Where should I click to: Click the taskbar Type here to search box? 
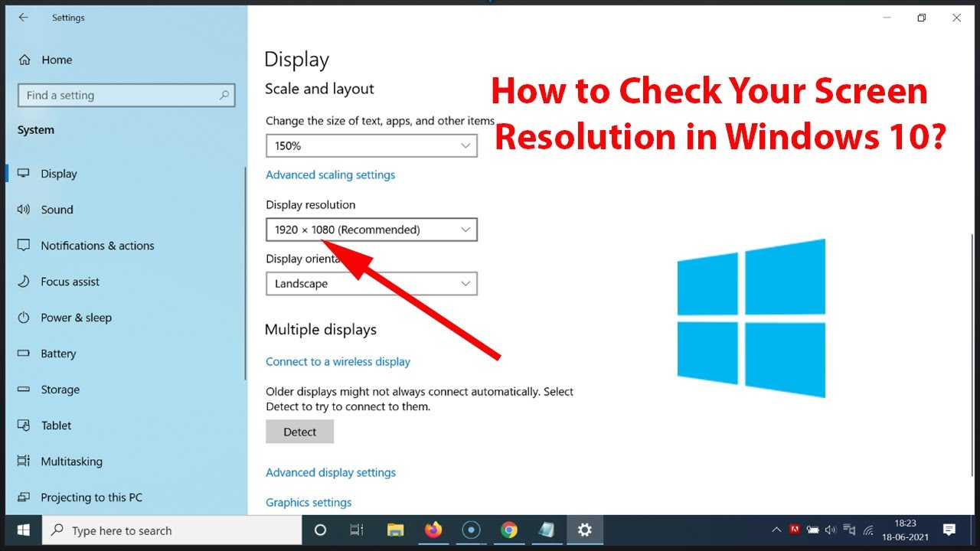[x=171, y=530]
